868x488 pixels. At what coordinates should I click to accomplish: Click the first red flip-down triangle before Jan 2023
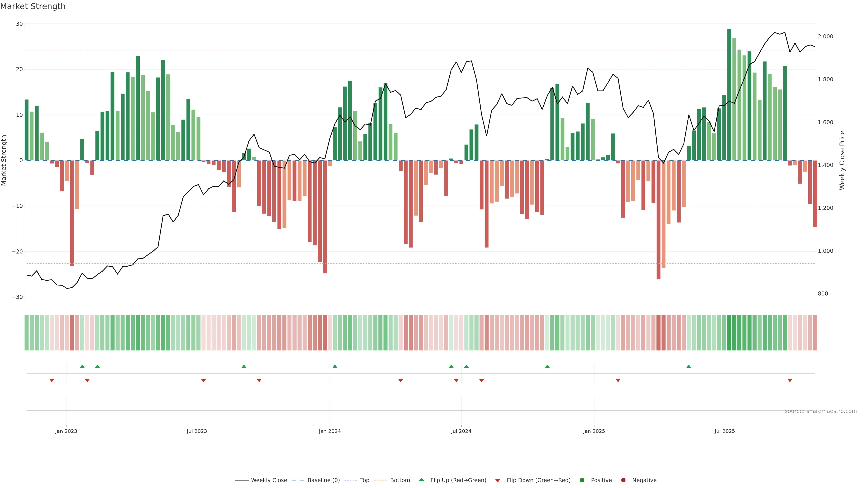tap(52, 380)
